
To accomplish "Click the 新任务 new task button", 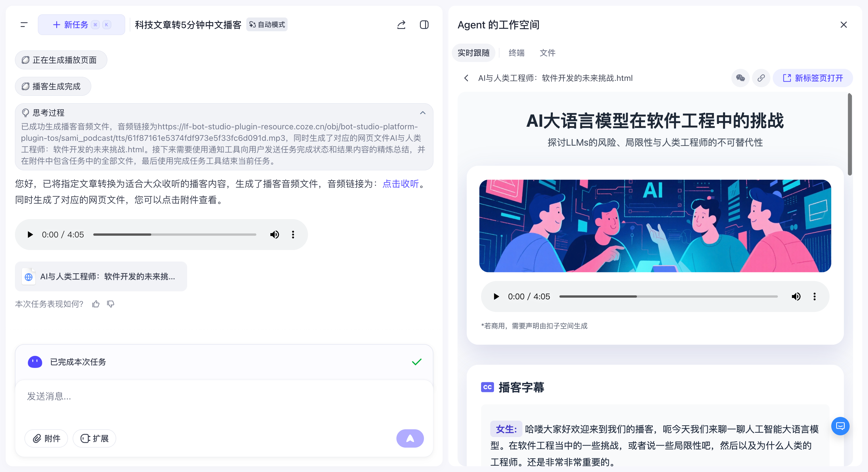I will click(x=81, y=25).
